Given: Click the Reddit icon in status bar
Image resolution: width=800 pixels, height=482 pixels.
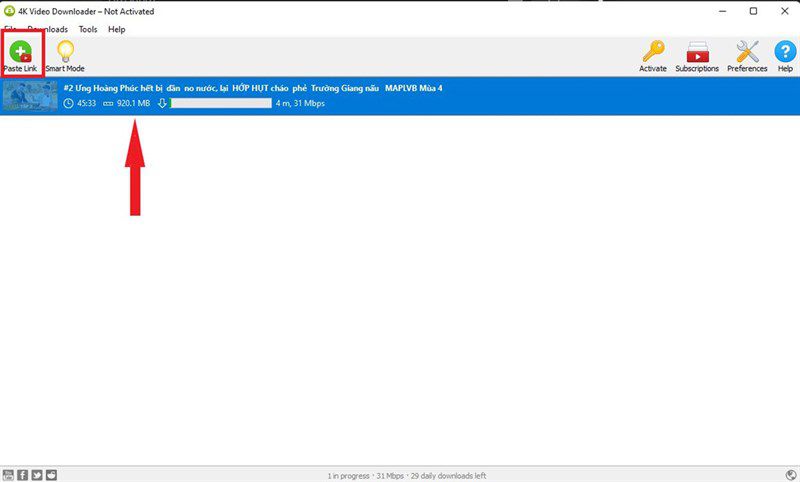Looking at the screenshot, I should 52,475.
